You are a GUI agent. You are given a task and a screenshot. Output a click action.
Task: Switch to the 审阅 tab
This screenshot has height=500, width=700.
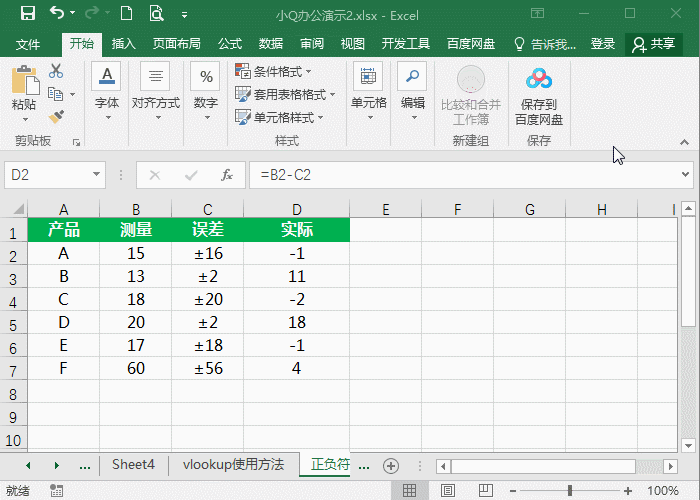312,44
